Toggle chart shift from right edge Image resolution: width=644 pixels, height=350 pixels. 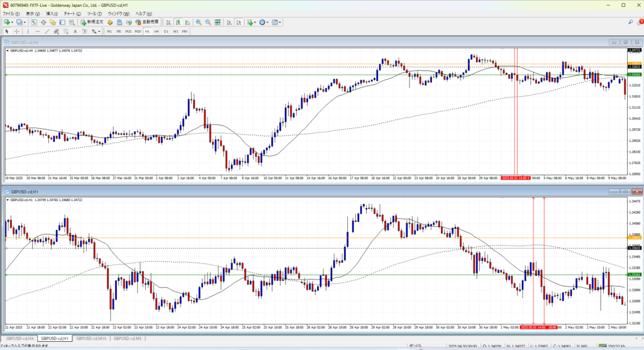pyautogui.click(x=238, y=22)
